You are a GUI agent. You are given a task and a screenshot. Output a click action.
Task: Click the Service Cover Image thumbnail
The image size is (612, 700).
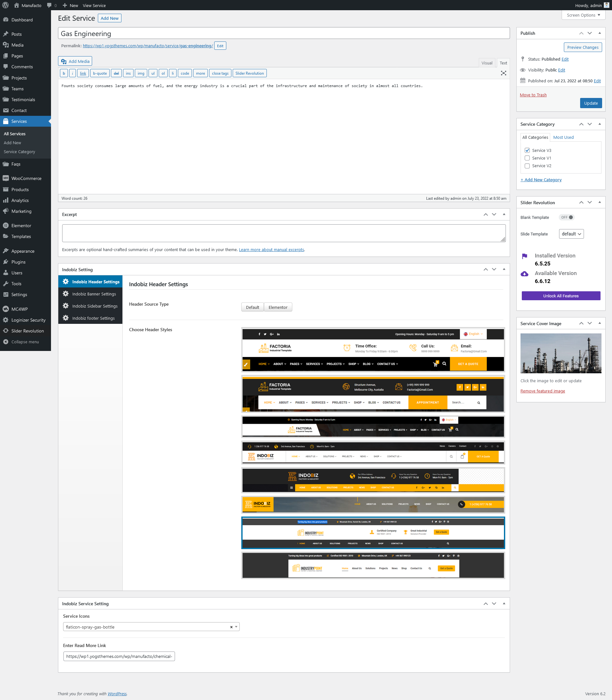[560, 353]
